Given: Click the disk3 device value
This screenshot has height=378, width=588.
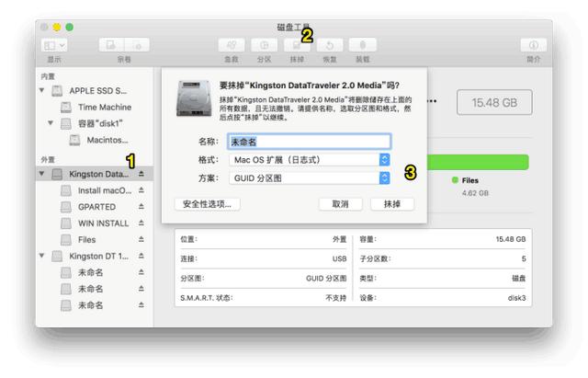Looking at the screenshot, I should [x=516, y=298].
